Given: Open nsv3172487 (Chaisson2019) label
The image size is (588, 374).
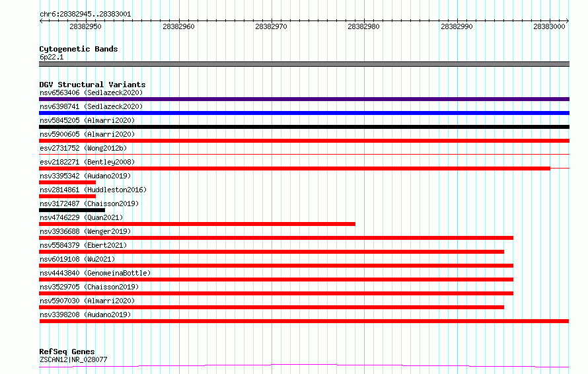Looking at the screenshot, I should (x=89, y=204).
